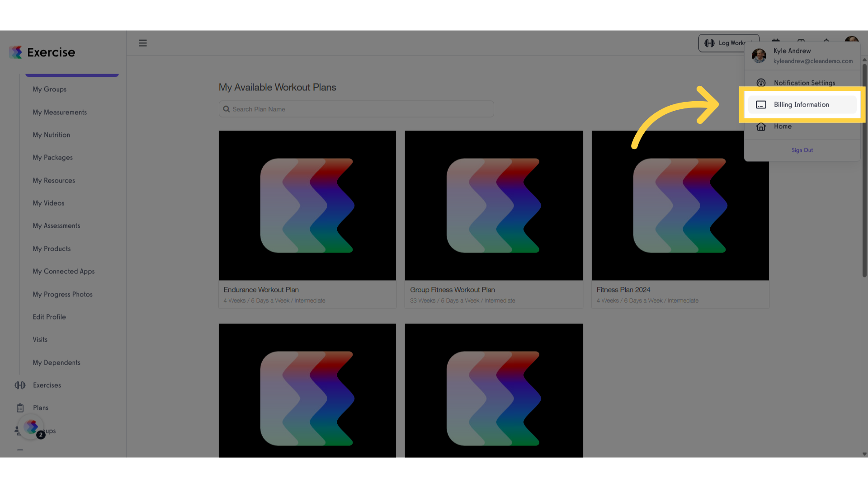Open Notification Settings from account menu
868x488 pixels.
click(802, 83)
